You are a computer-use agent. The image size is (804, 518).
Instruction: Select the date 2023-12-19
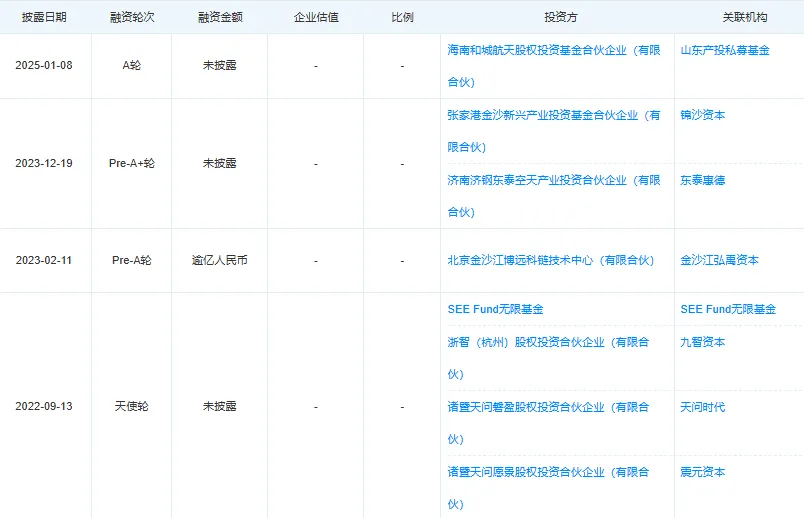(x=44, y=163)
